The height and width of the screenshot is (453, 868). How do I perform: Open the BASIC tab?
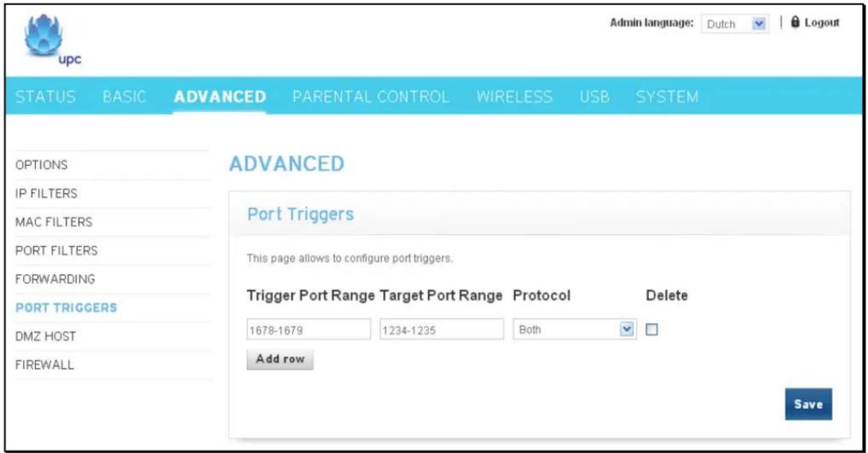coord(125,98)
